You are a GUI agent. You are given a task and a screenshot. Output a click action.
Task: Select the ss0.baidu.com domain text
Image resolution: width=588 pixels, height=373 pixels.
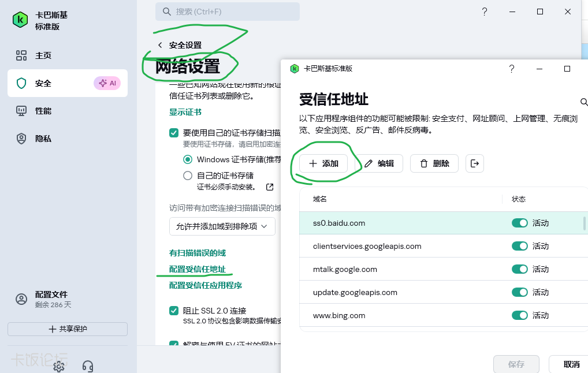[x=339, y=223]
